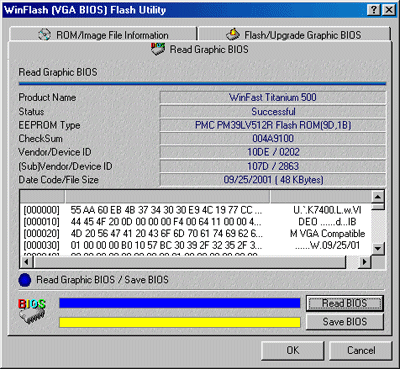The height and width of the screenshot is (369, 400).
Task: Click the blue status circle indicator
Action: (25, 280)
